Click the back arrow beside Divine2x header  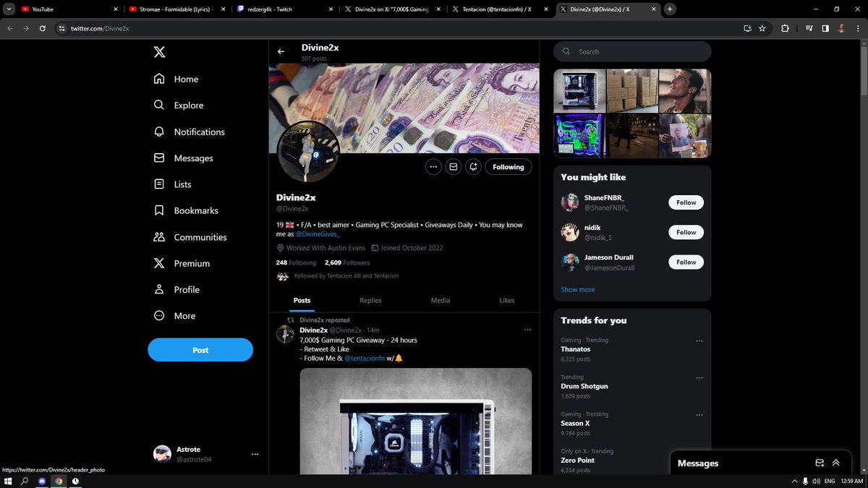[x=281, y=52]
